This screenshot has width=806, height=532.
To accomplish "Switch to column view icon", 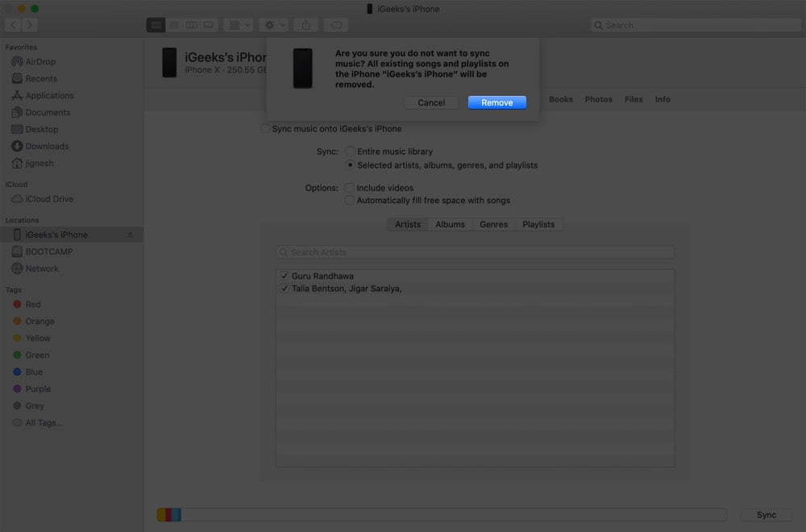I will coord(191,25).
